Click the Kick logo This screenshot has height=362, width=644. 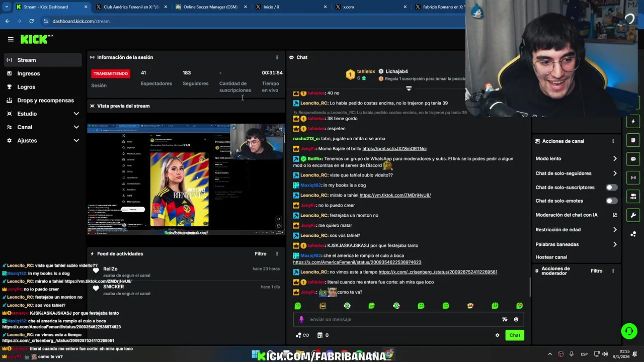tap(37, 39)
